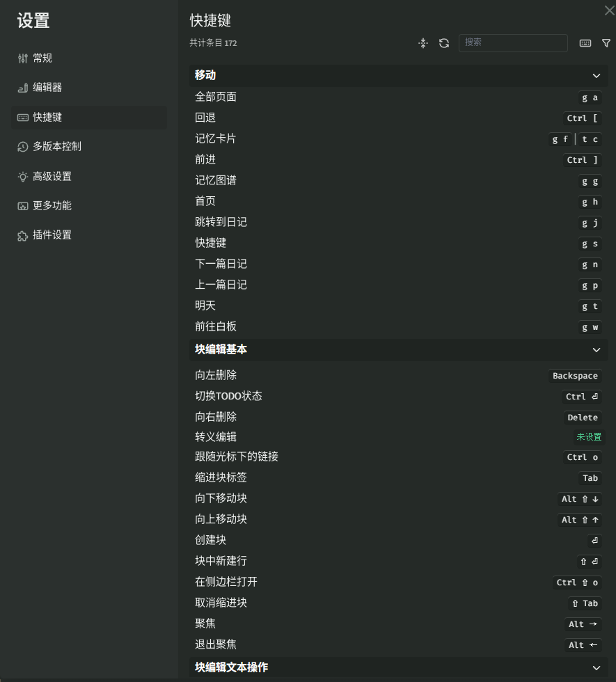Viewport: 616px width, 682px height.
Task: Close the settings dialog
Action: pos(608,10)
